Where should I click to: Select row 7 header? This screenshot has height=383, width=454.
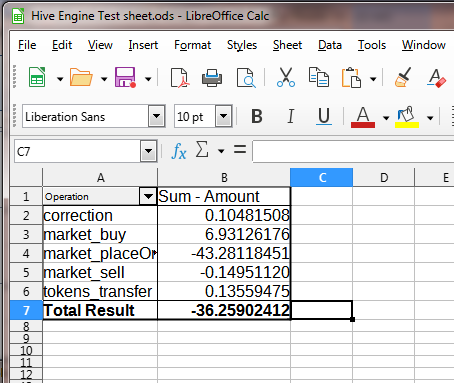click(x=26, y=310)
